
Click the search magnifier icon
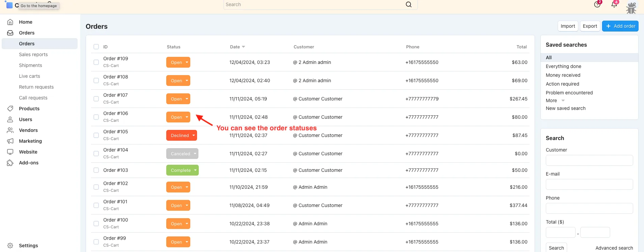409,4
